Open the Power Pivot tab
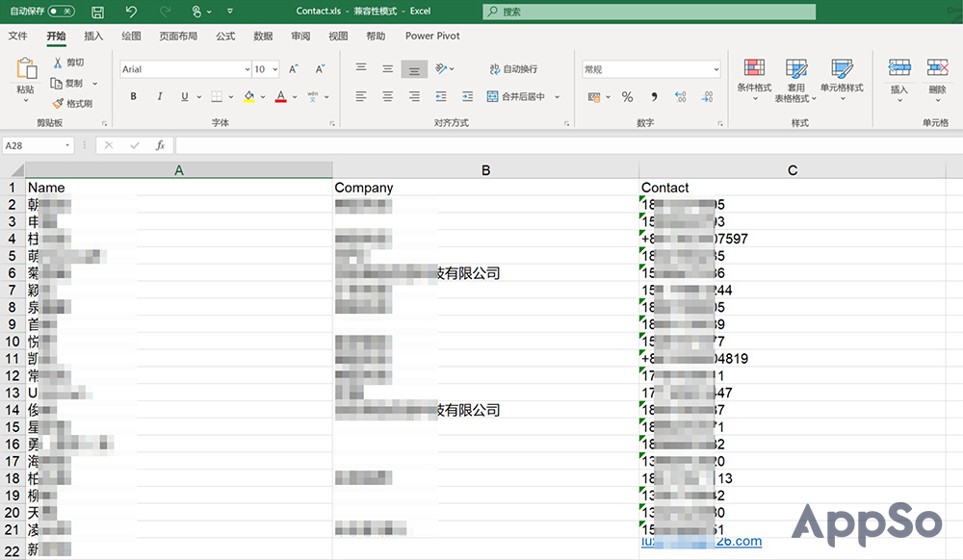 pyautogui.click(x=432, y=36)
